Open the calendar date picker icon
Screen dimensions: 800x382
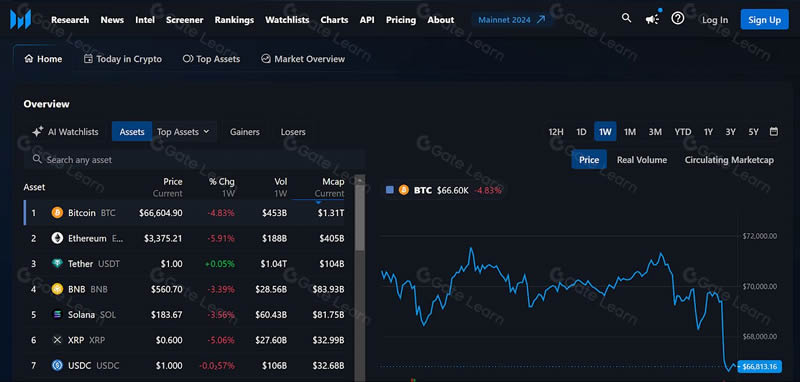click(x=774, y=132)
